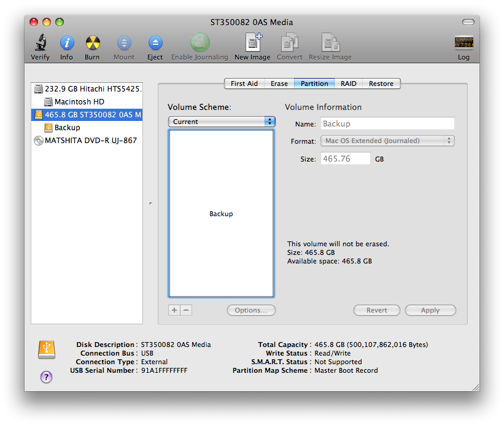Click the Apply button
Screen dimensions: 504x425
click(430, 310)
